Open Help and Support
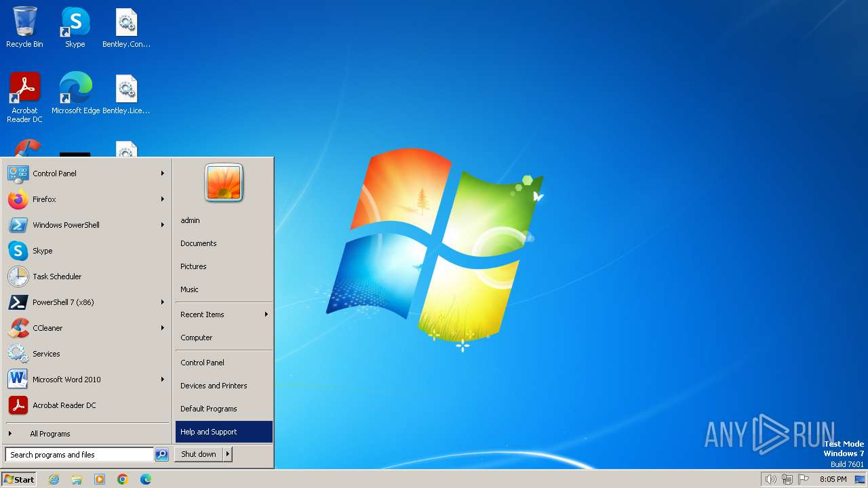Viewport: 868px width, 488px height. coord(224,432)
